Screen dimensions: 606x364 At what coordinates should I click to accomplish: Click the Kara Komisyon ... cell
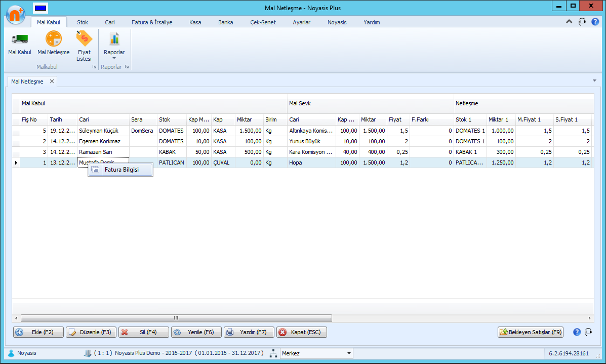[311, 152]
